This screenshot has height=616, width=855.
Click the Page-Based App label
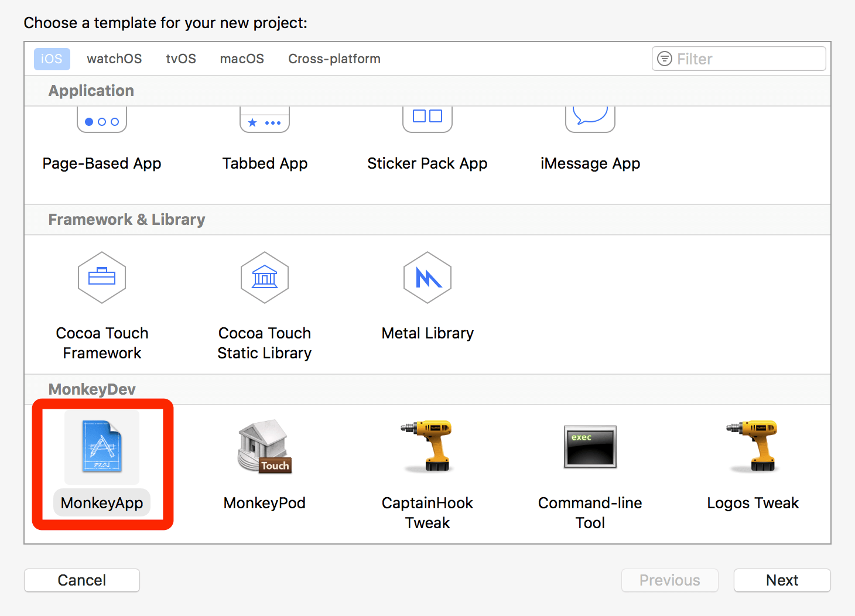pyautogui.click(x=102, y=163)
